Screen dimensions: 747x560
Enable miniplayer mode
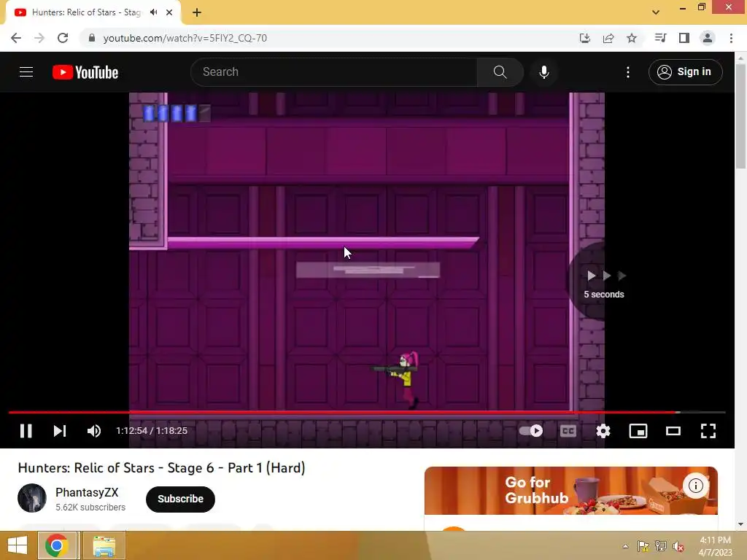(638, 431)
